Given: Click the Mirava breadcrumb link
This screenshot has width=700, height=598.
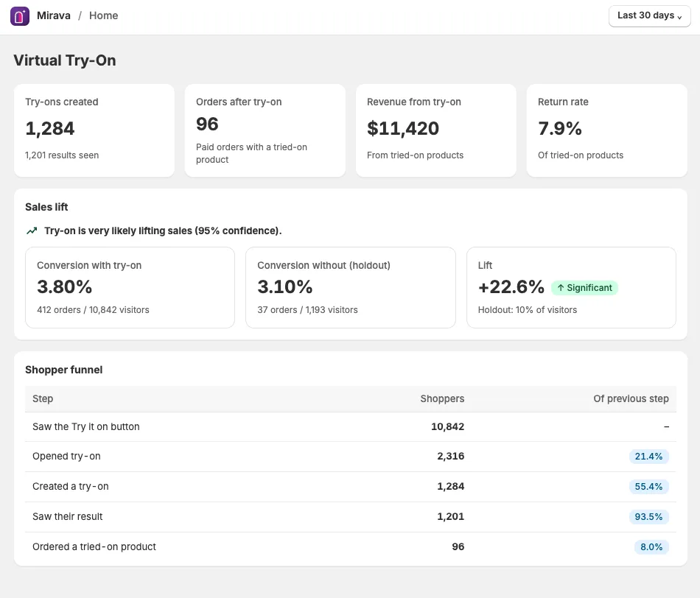Looking at the screenshot, I should point(54,15).
